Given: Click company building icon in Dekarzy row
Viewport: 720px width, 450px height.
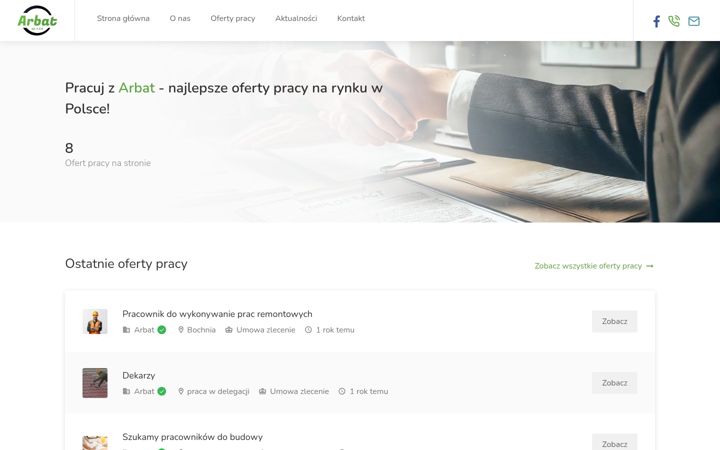Looking at the screenshot, I should pyautogui.click(x=126, y=391).
